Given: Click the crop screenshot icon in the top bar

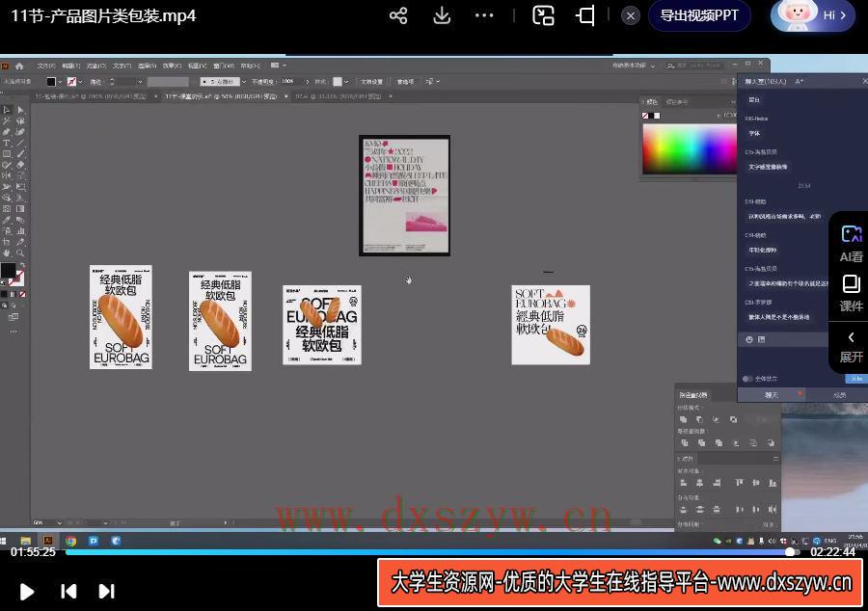Looking at the screenshot, I should [x=585, y=15].
